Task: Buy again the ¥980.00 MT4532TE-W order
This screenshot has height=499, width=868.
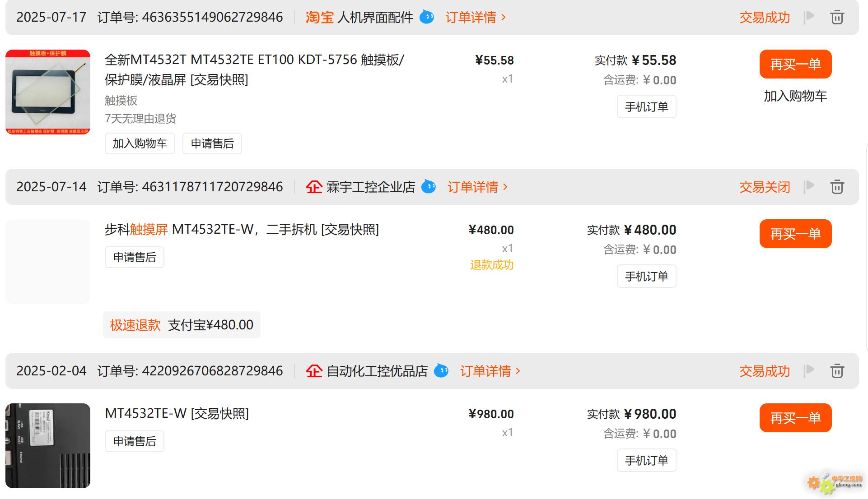Action: tap(795, 418)
